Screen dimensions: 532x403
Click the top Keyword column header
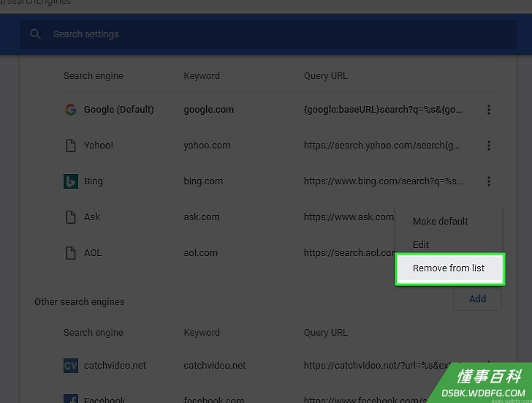click(x=202, y=76)
